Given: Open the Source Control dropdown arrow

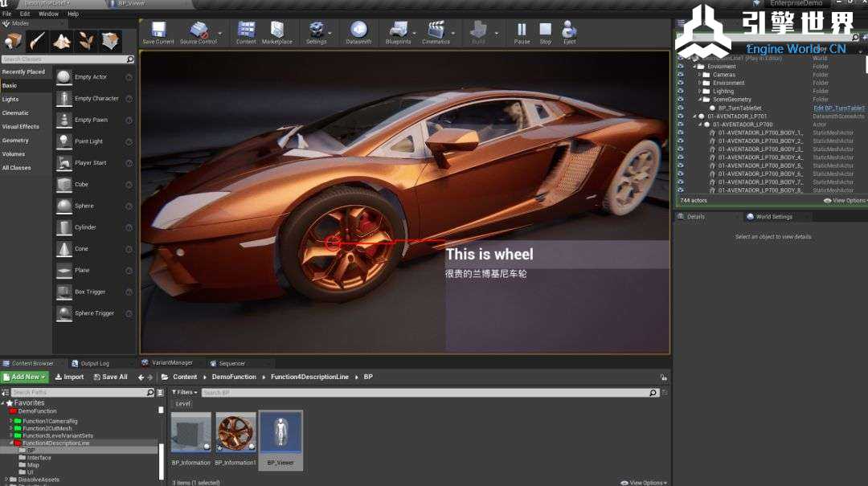Looking at the screenshot, I should 219,34.
